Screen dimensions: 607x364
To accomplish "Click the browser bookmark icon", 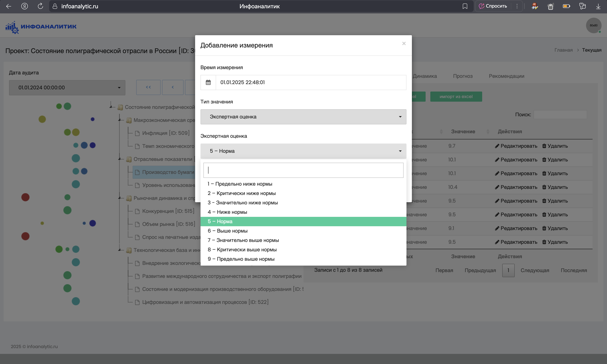I will tap(465, 6).
